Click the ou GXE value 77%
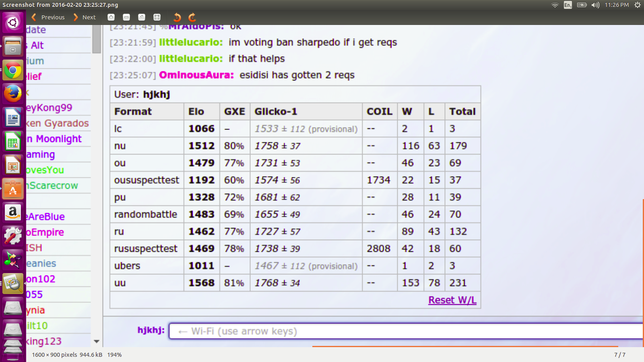Viewport: 644px width, 362px height. click(x=234, y=163)
